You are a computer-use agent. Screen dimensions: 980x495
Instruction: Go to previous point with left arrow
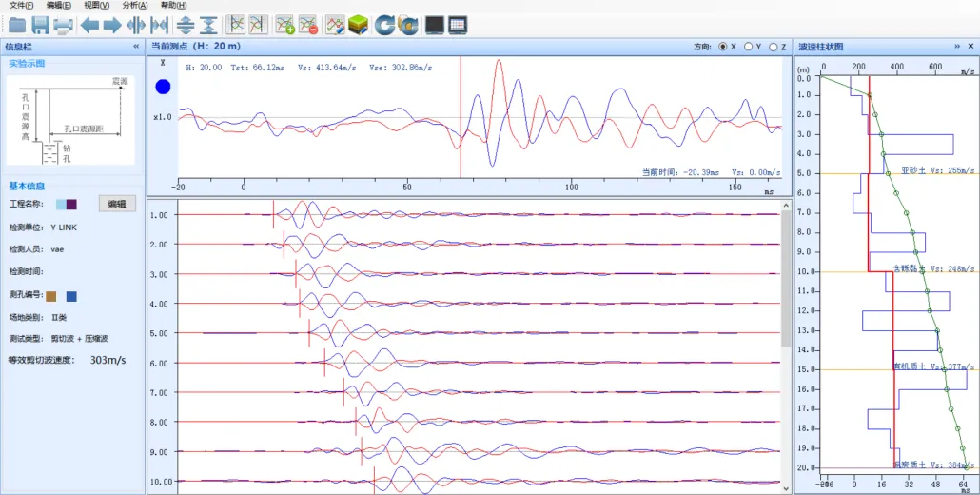[x=89, y=25]
